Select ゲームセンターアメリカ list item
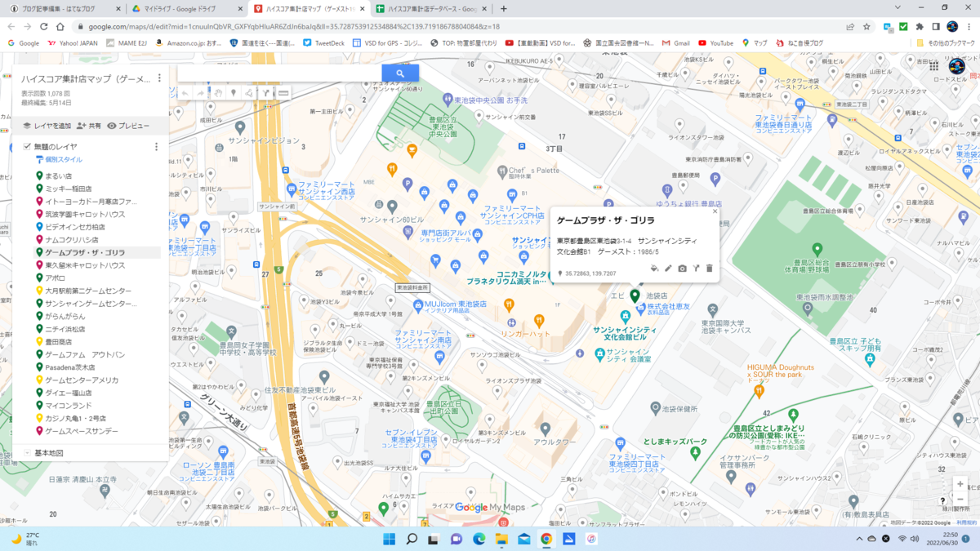 click(82, 380)
